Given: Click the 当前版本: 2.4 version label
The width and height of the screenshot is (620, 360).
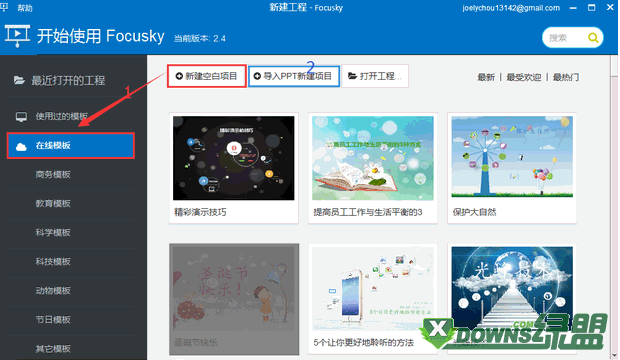Looking at the screenshot, I should [200, 38].
